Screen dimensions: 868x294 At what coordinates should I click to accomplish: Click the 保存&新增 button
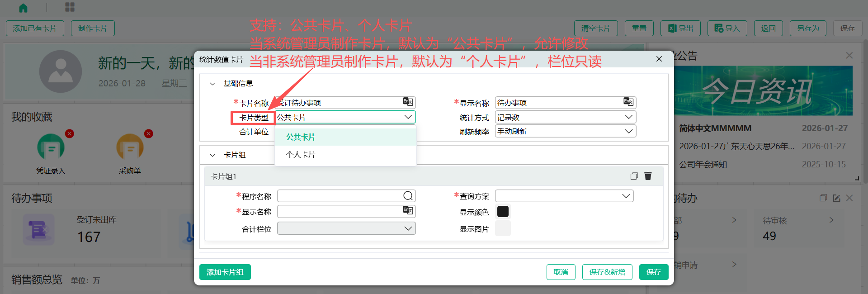(607, 272)
